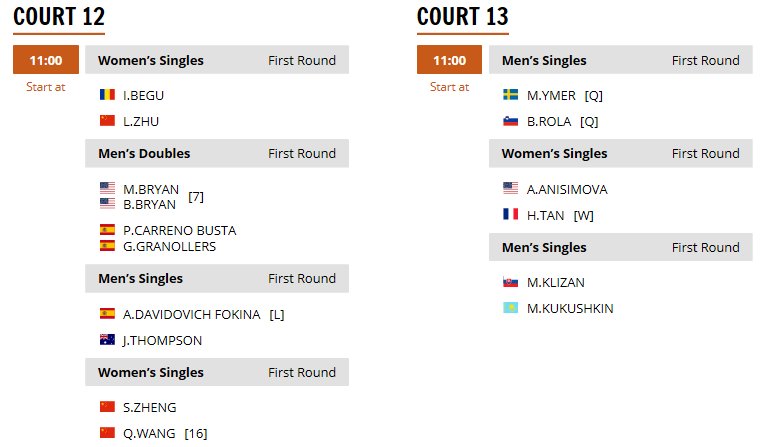
Task: Select player M.BRYAN in Men's Doubles
Action: click(x=151, y=189)
